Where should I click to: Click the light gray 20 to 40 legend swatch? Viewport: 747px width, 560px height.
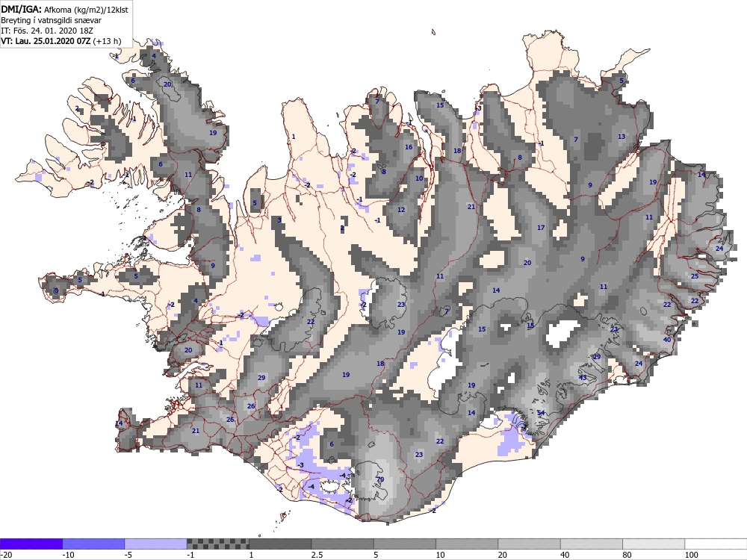click(530, 544)
